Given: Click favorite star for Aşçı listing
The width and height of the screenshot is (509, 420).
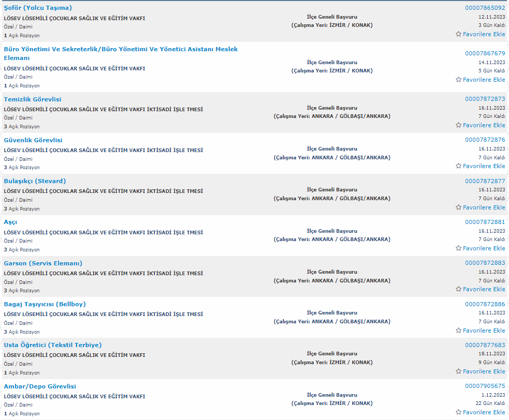Looking at the screenshot, I should click(x=458, y=248).
